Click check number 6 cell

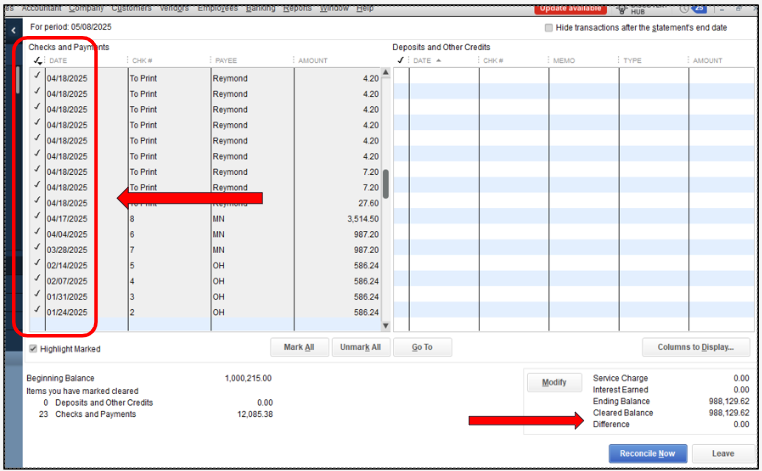(169, 234)
